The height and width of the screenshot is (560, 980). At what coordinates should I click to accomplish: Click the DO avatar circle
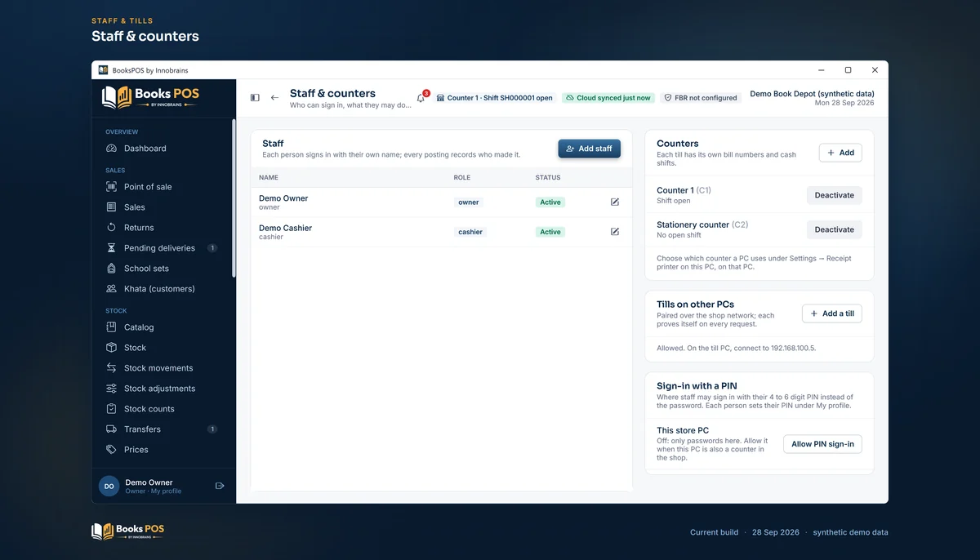(x=109, y=486)
